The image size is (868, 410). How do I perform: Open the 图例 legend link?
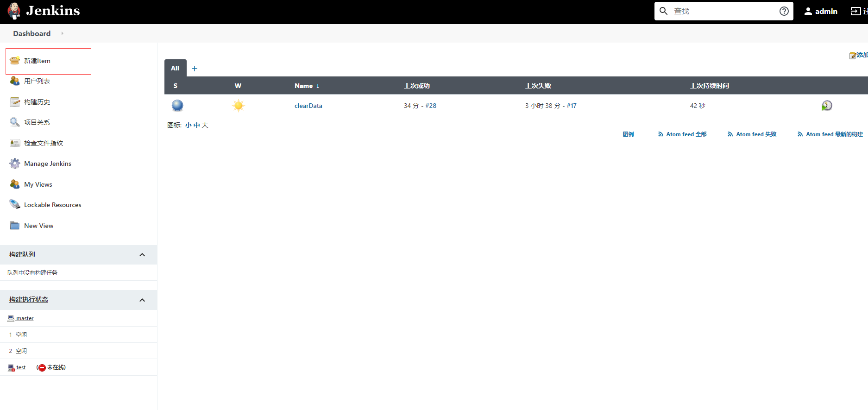click(628, 134)
